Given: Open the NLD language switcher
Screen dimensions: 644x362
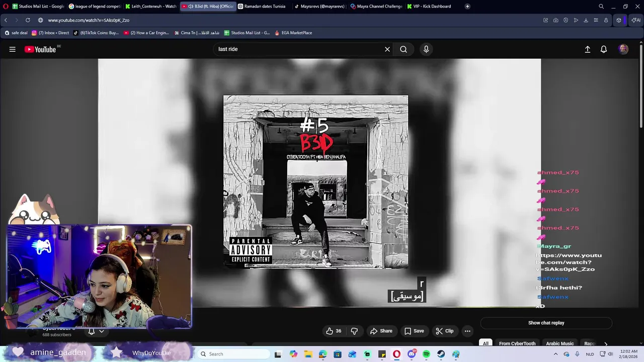Looking at the screenshot, I should (x=590, y=354).
